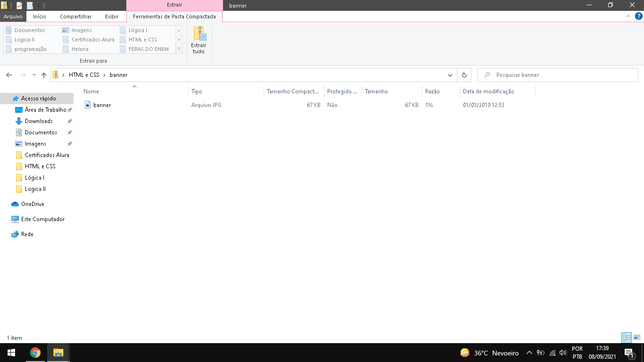Screen dimensions: 644x362
Task: Open path chevron after HTML e CSS
Action: click(x=104, y=75)
